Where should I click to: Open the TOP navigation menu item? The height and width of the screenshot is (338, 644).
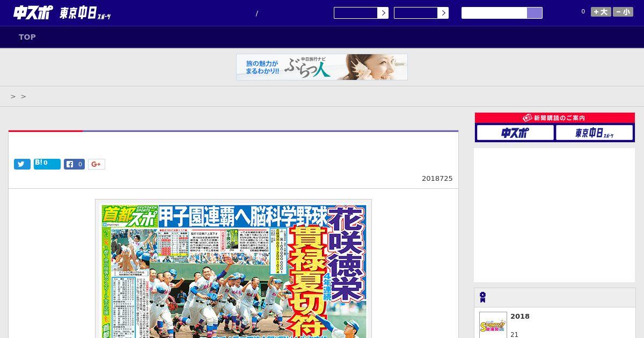point(27,37)
